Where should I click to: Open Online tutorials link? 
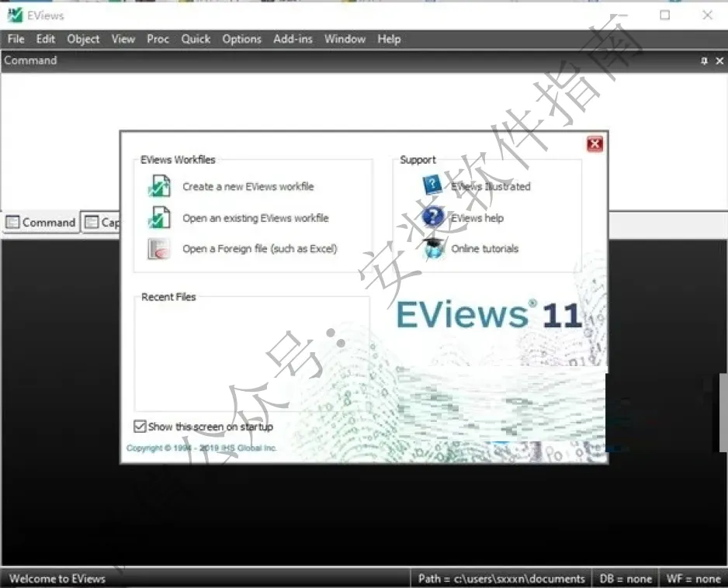click(485, 249)
